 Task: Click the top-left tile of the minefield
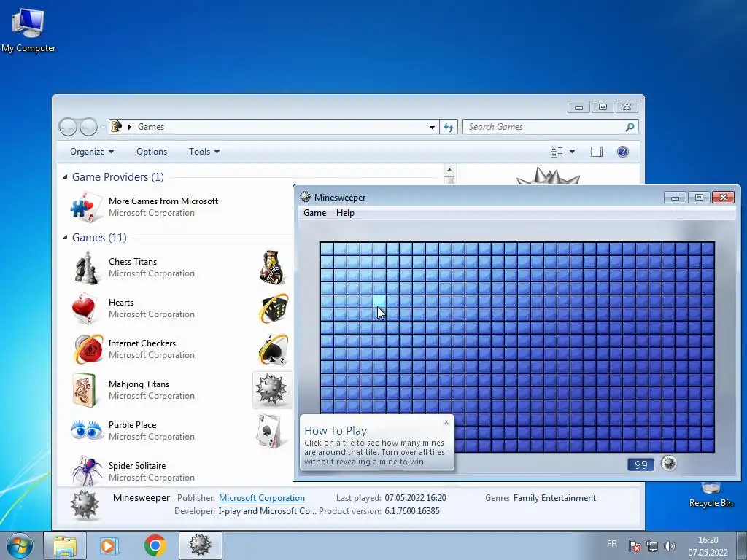[326, 249]
